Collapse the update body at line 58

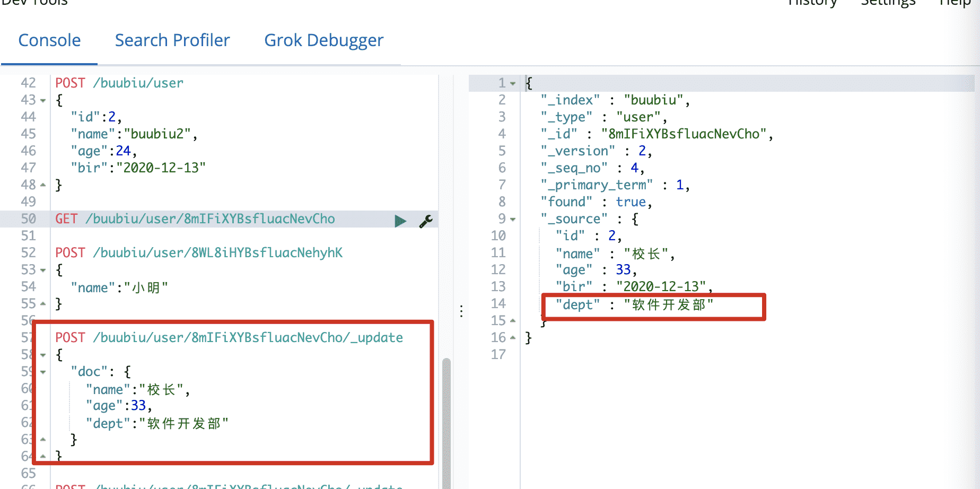tap(43, 355)
